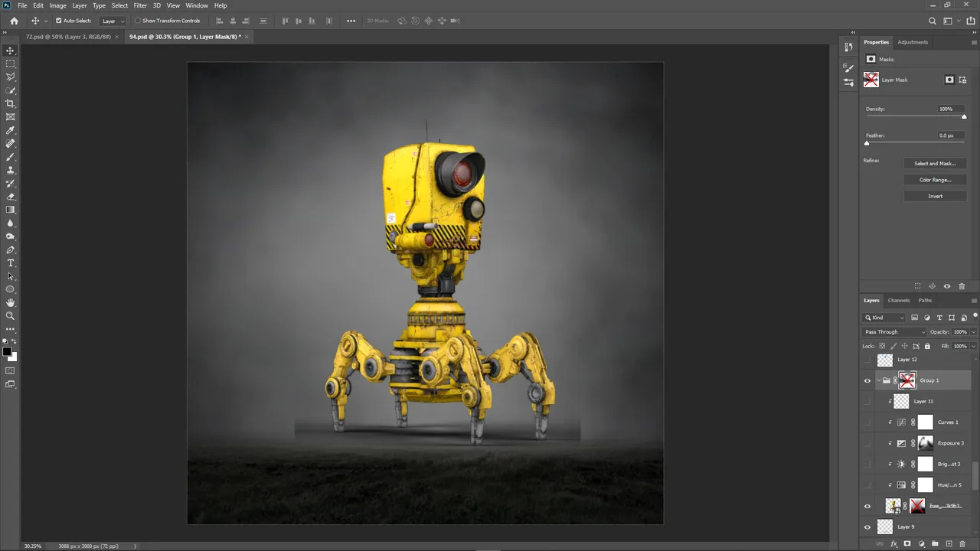
Task: Create a new group folder icon
Action: (x=935, y=544)
